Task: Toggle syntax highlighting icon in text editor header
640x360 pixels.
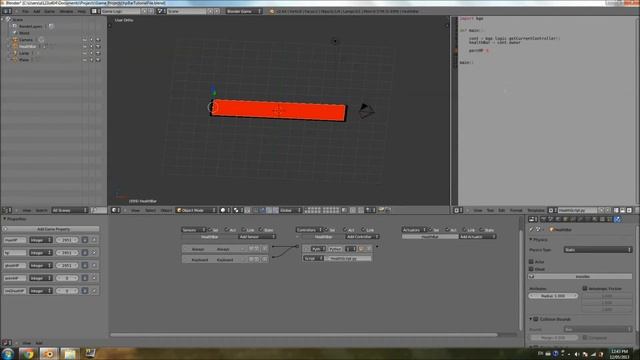Action: [x=629, y=210]
